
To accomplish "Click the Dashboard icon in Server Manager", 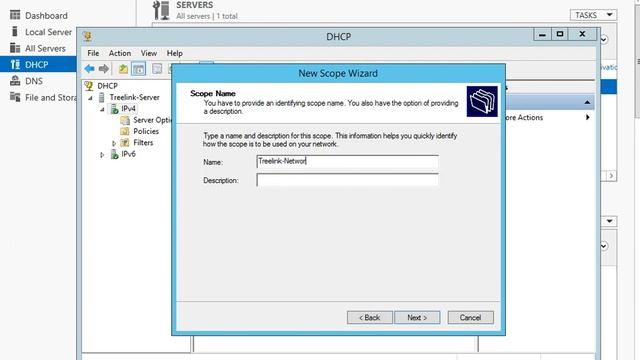I will tap(15, 15).
